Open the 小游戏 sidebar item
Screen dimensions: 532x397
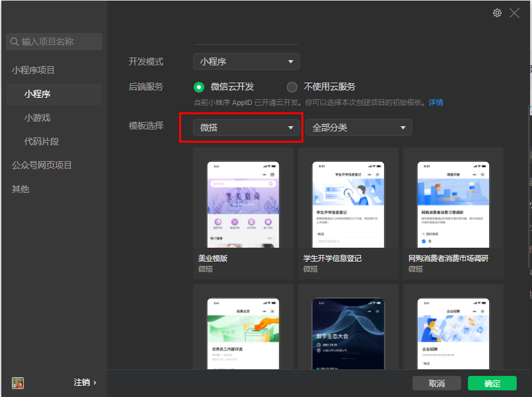pyautogui.click(x=37, y=118)
